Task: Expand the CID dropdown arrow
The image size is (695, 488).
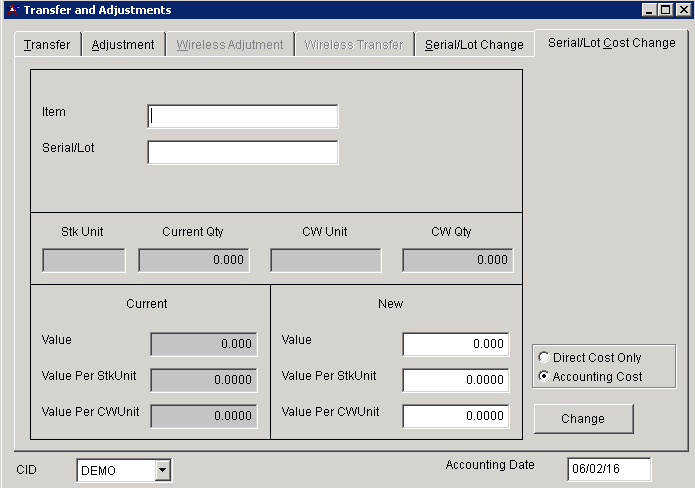Action: point(163,470)
